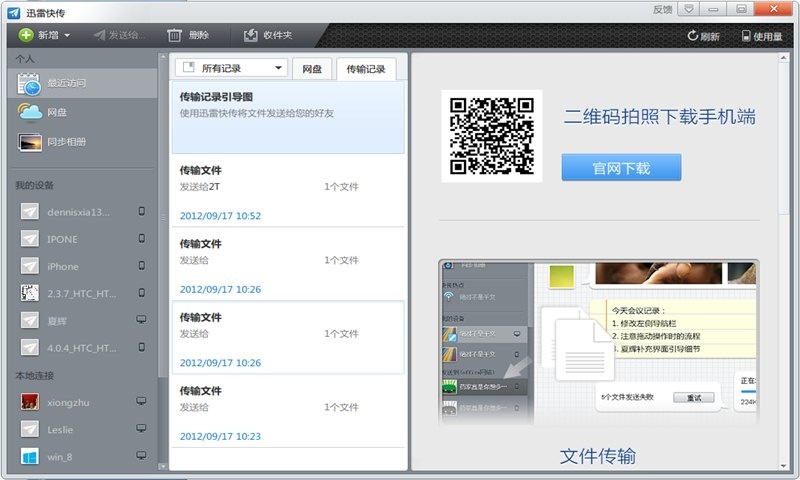Click the 个人 section header

[x=24, y=59]
